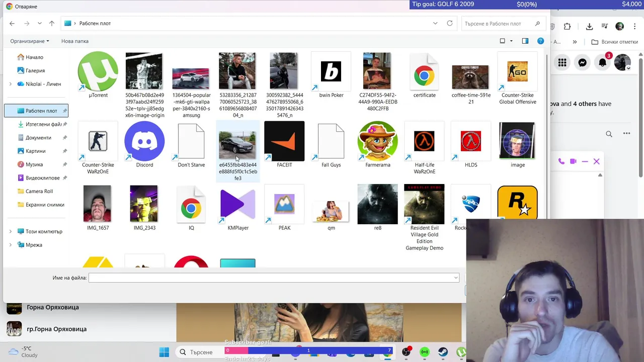
Task: Open Музика in the navigation pane
Action: pos(34,164)
